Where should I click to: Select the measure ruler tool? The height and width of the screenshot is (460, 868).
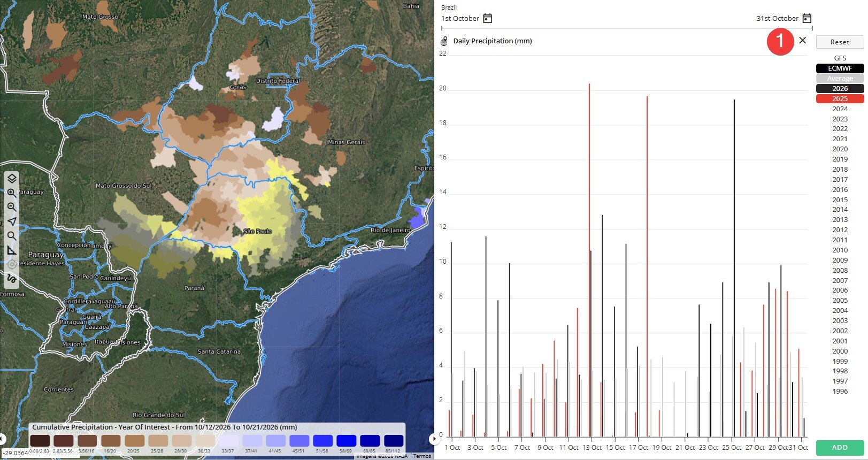(x=12, y=250)
